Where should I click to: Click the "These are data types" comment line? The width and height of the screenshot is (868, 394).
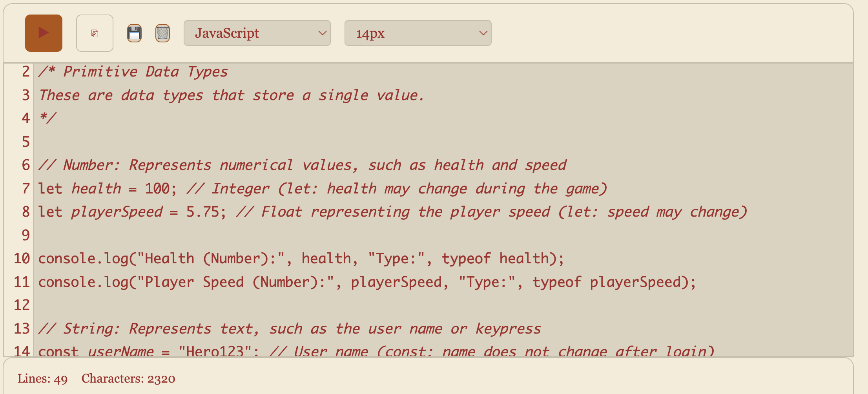[x=232, y=95]
